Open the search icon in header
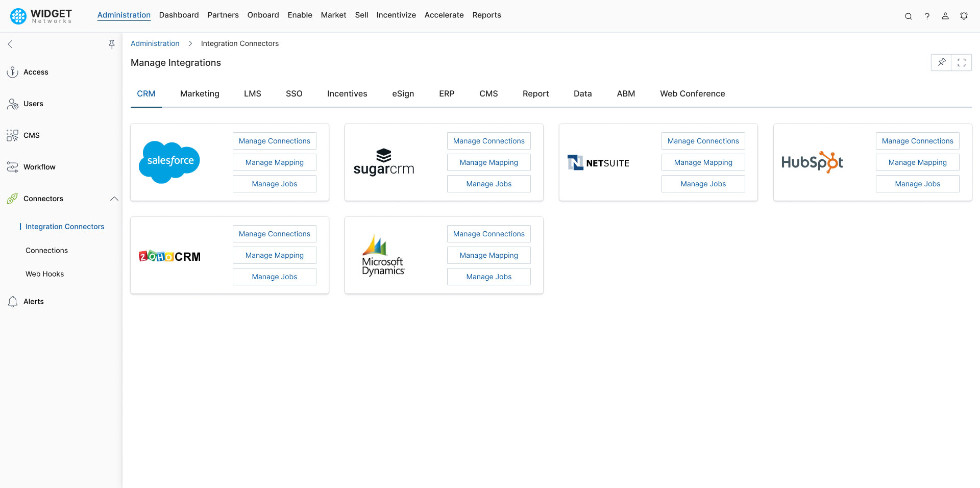 [909, 16]
